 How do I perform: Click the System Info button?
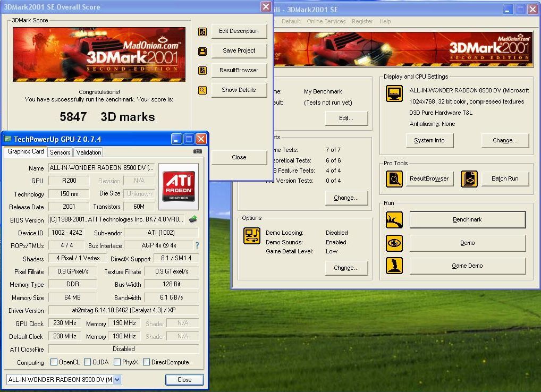point(429,140)
